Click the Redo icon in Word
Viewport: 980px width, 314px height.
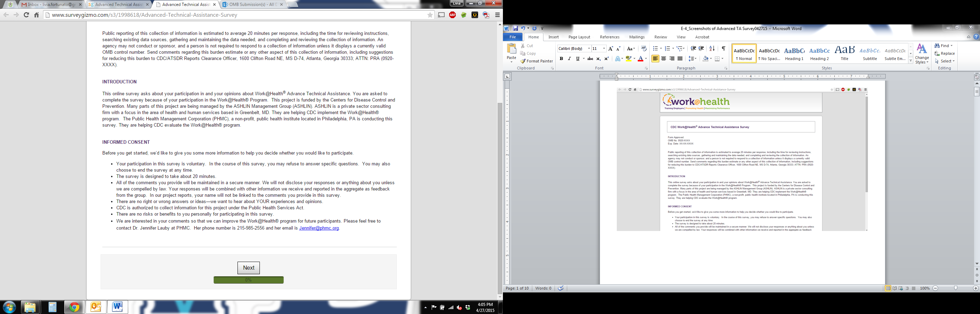coord(534,29)
